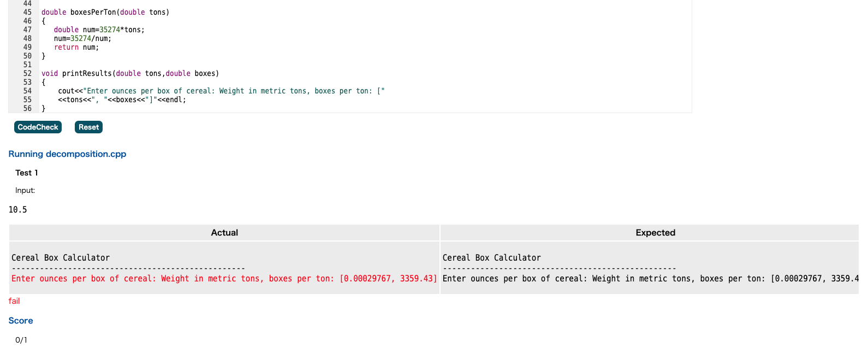Click code line 'double num=35274*tons;'
Screen dimensions: 868x347
pyautogui.click(x=99, y=30)
